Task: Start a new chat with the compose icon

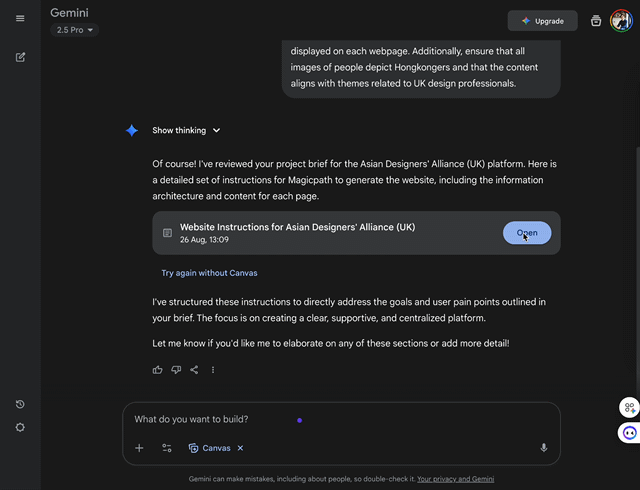Action: point(20,57)
